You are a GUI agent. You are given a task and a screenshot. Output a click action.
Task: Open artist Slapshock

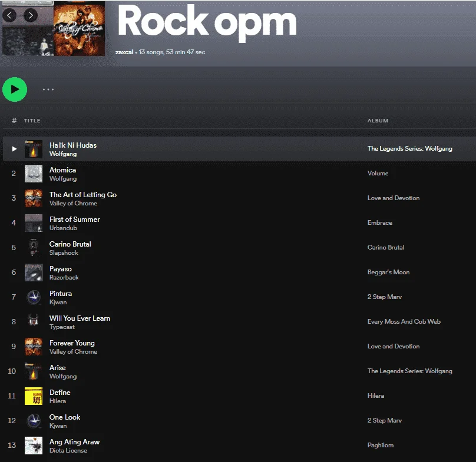(64, 252)
